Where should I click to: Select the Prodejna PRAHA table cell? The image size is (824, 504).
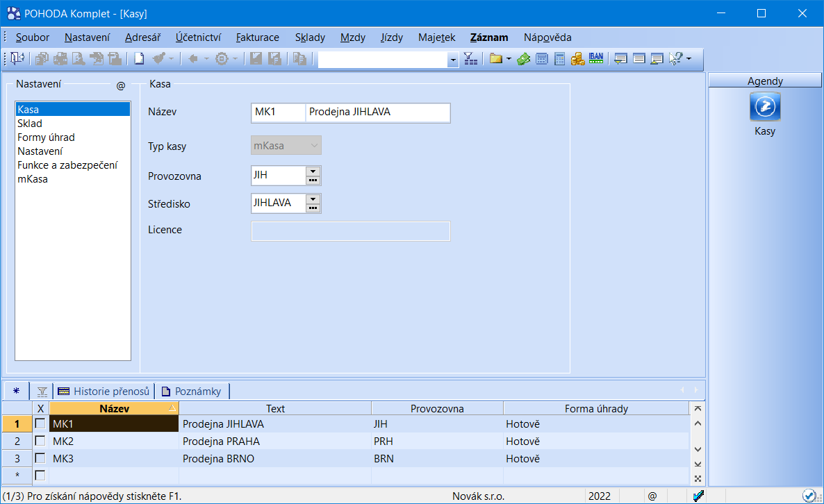pos(275,441)
